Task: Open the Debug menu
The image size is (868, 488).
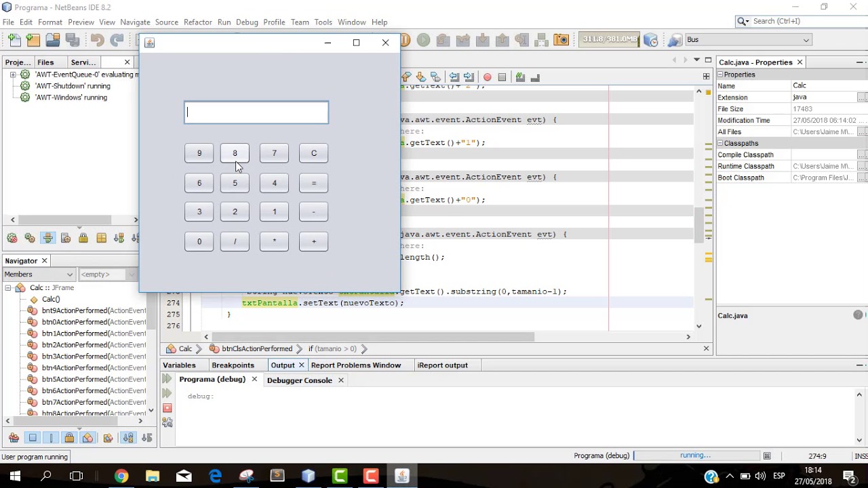Action: tap(247, 22)
